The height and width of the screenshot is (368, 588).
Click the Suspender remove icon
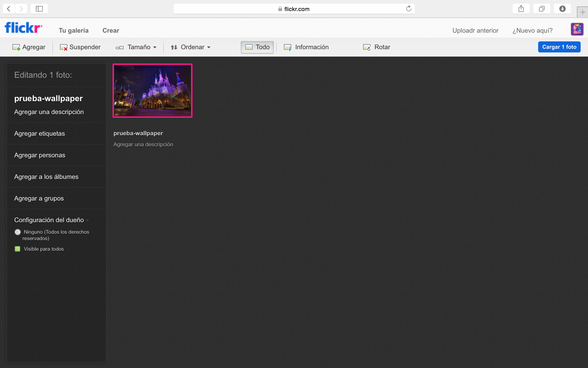(x=64, y=47)
